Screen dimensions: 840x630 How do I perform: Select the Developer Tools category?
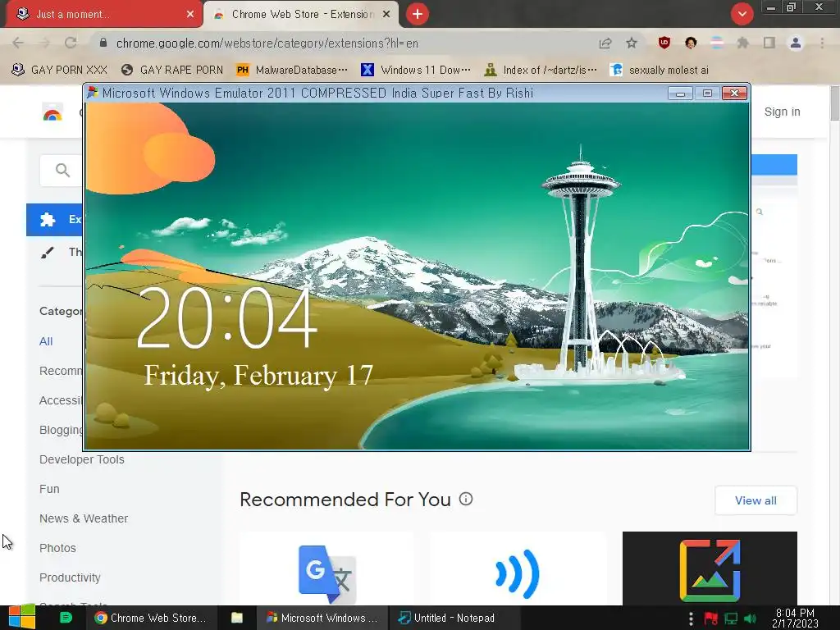82,459
